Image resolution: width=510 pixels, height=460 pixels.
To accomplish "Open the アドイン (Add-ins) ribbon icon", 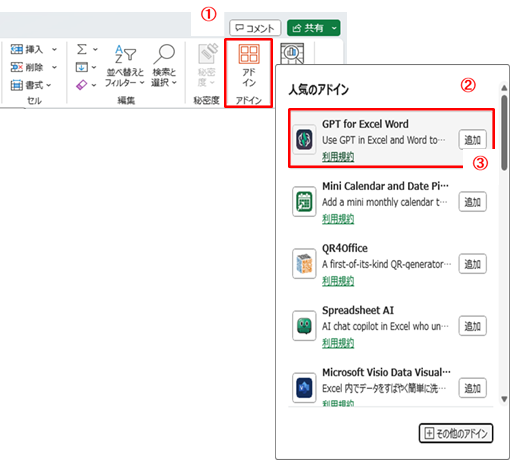I will pyautogui.click(x=249, y=55).
